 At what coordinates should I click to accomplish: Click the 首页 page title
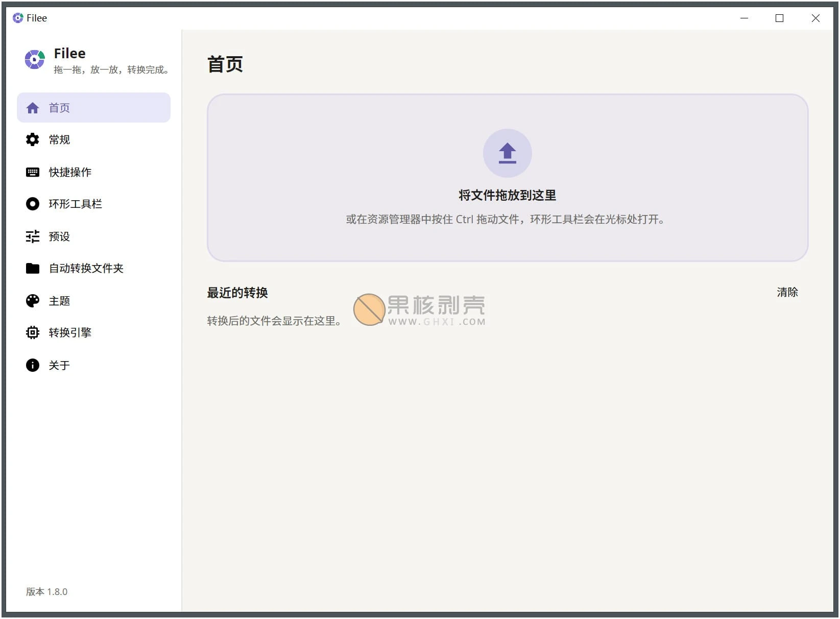[225, 64]
